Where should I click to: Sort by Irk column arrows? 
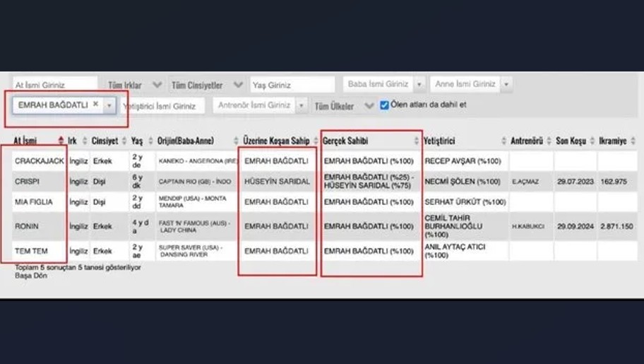[x=85, y=141]
